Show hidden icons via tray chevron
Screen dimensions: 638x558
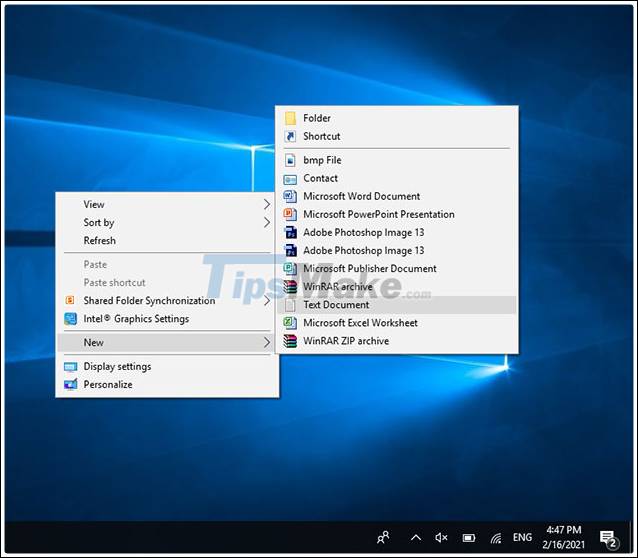[415, 538]
